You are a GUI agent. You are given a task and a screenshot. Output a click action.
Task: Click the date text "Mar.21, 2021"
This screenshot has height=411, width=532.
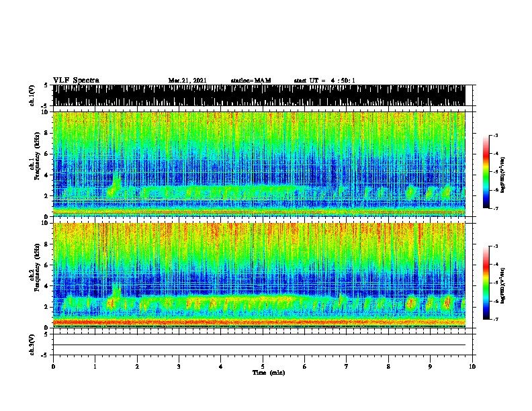click(187, 81)
